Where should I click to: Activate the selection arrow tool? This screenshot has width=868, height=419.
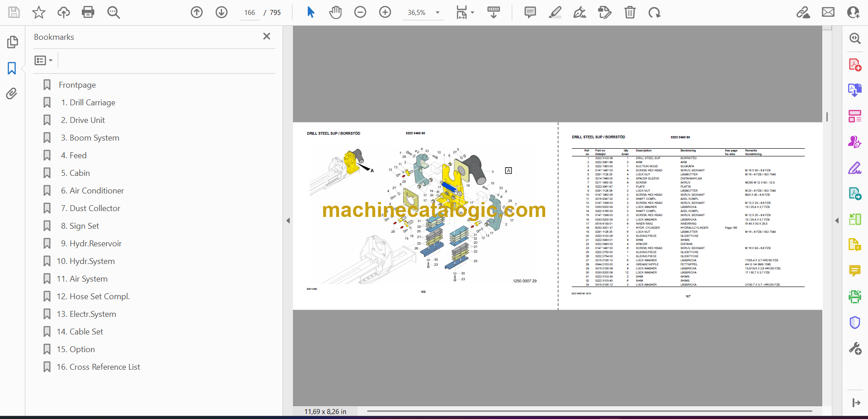311,12
